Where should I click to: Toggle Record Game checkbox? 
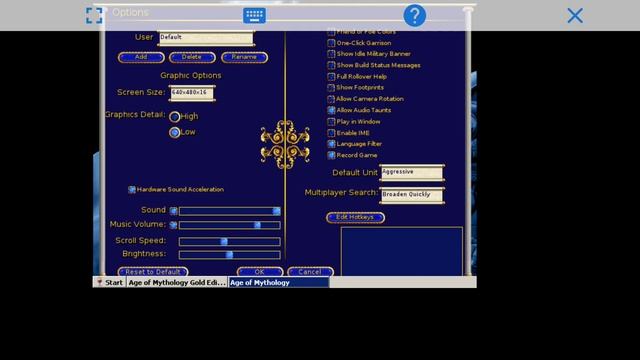[x=331, y=155]
